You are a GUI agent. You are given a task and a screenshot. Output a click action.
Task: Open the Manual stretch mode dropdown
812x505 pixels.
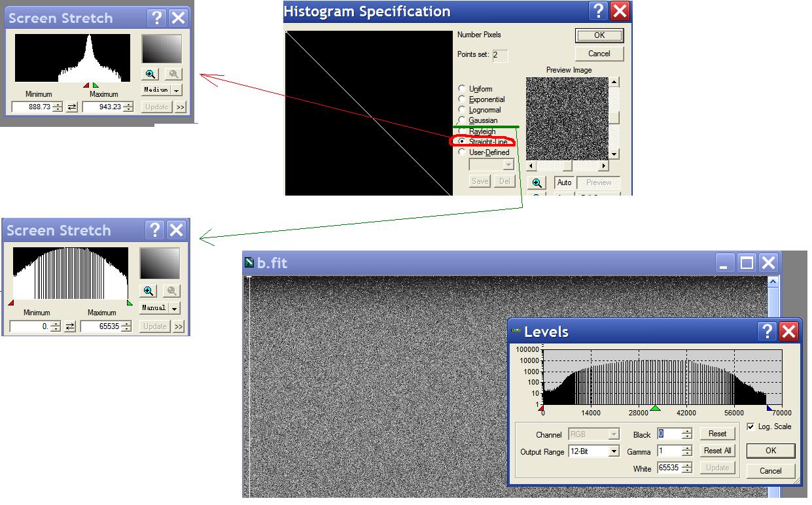[x=175, y=308]
